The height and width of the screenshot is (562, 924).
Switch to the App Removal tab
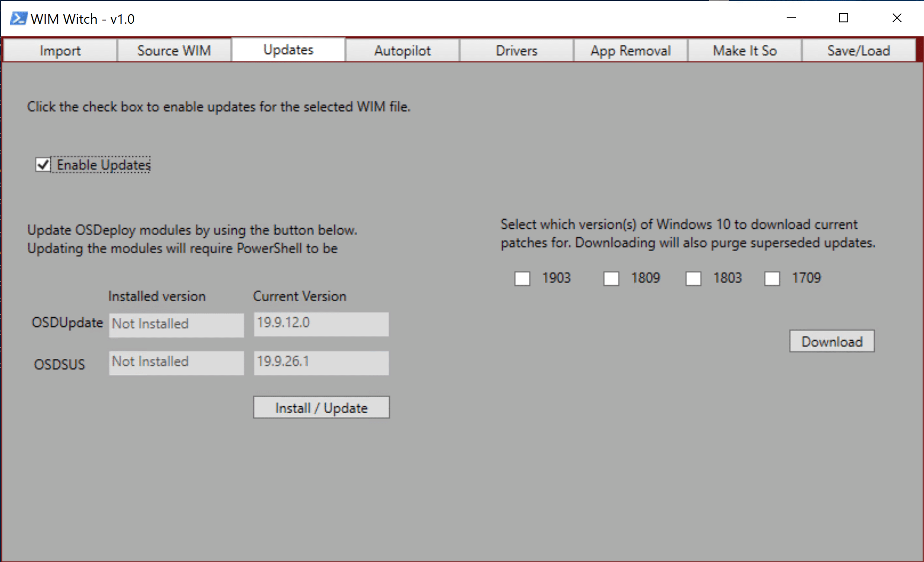[x=631, y=50]
